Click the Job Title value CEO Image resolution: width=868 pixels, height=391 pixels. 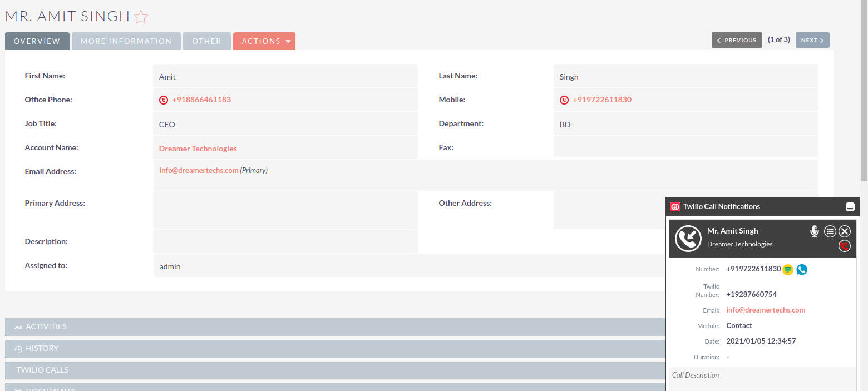point(167,125)
